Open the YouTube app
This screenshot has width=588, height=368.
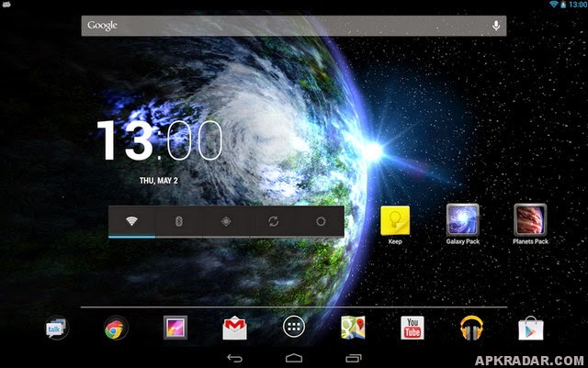[413, 328]
